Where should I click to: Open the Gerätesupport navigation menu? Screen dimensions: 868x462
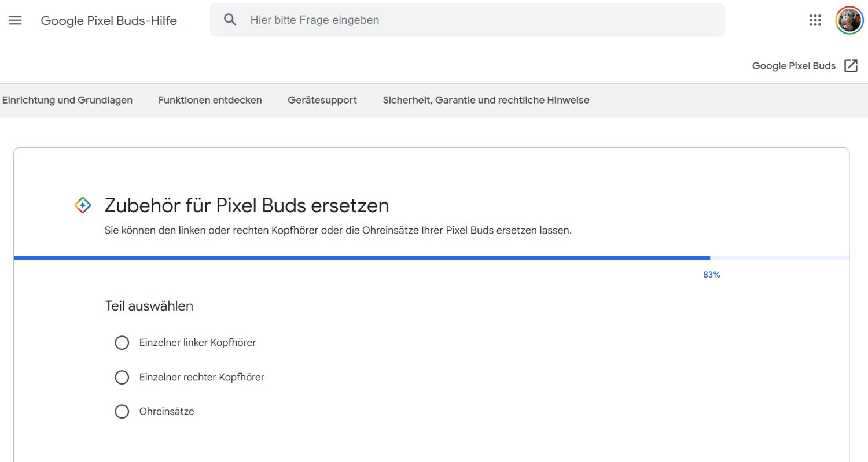322,100
